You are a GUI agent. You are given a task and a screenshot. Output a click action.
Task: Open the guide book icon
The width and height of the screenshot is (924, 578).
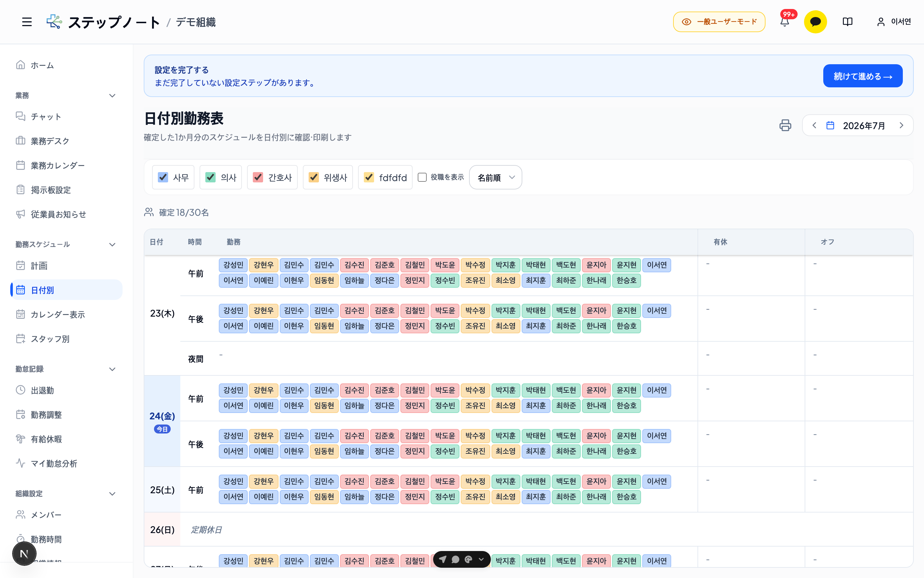tap(847, 22)
